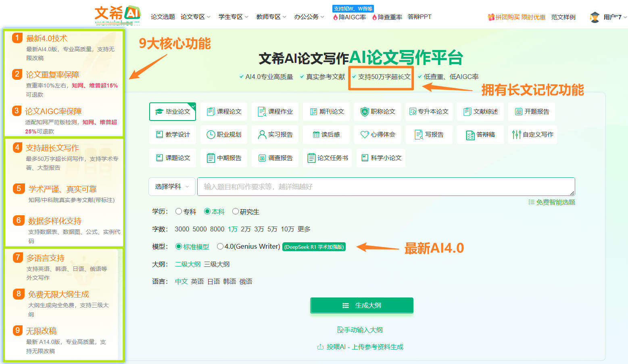Open the 免费智能选题 link
Image resolution: width=628 pixels, height=364 pixels.
tap(552, 202)
